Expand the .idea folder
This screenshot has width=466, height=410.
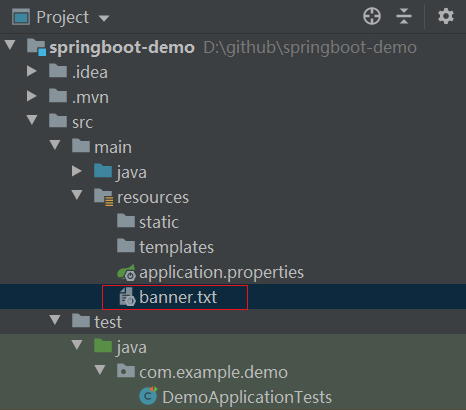(x=32, y=71)
